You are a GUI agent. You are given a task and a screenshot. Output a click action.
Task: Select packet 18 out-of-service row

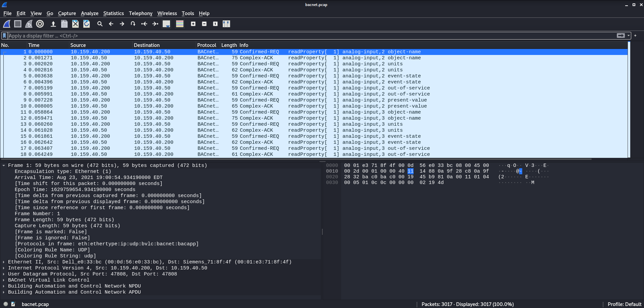[314, 154]
